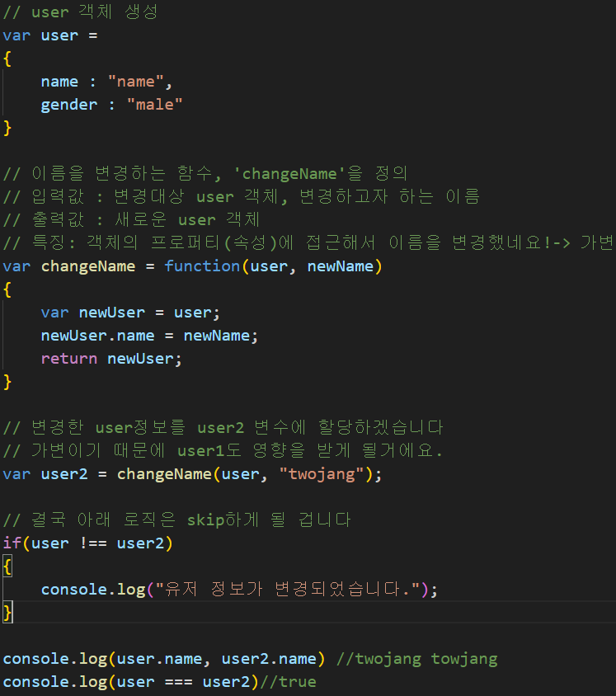Click the line 'var newUser = user;'

tap(130, 312)
